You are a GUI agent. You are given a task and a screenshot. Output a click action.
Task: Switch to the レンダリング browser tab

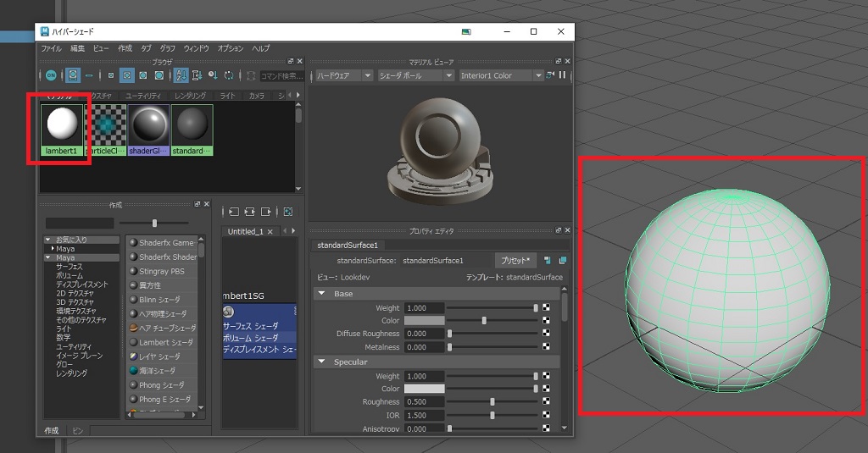point(191,96)
